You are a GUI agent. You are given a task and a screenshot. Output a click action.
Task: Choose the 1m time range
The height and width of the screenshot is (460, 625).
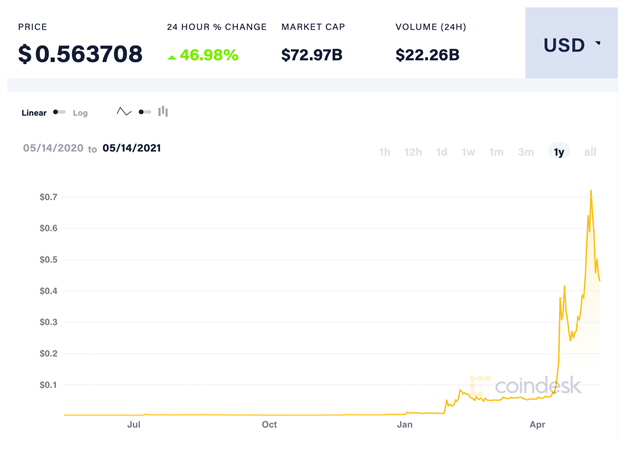point(496,152)
